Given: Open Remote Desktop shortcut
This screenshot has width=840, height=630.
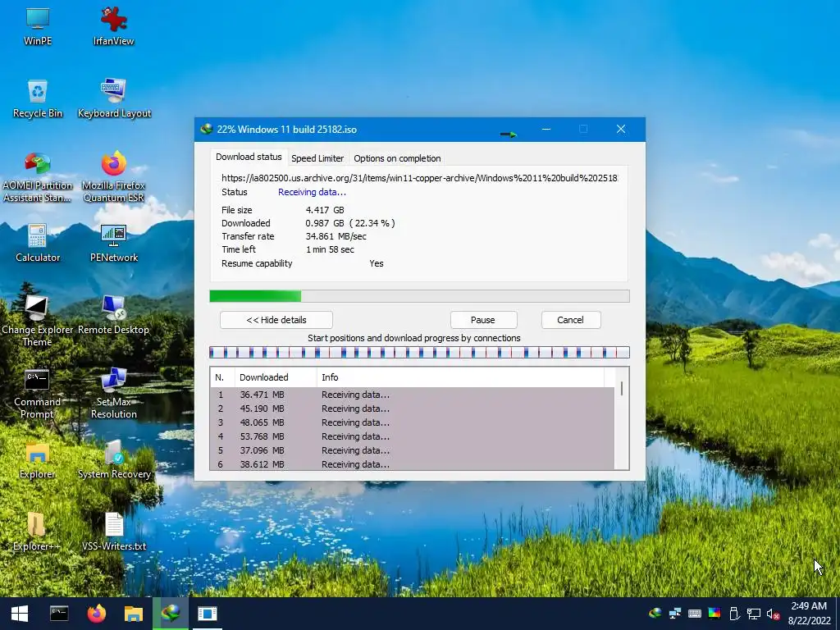Looking at the screenshot, I should (113, 316).
